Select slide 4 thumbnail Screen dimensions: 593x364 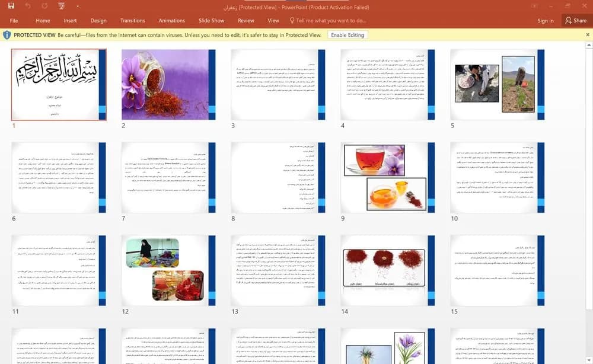(388, 85)
